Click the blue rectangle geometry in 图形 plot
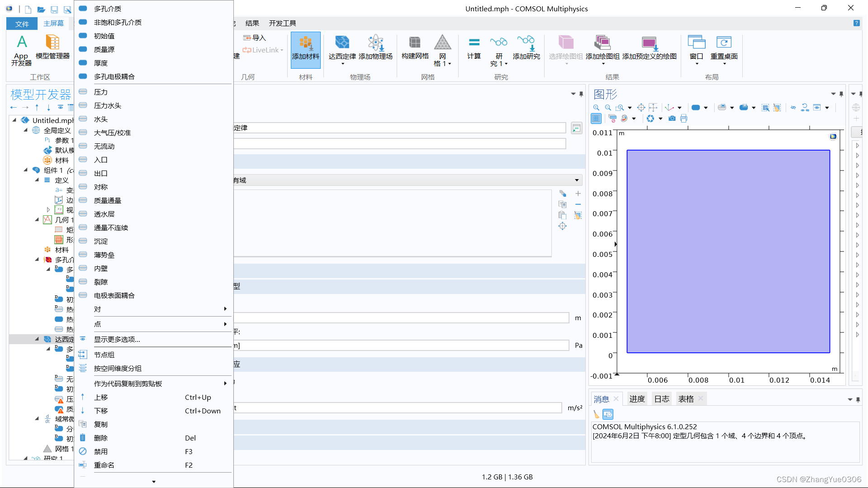Viewport: 868px width, 488px height. point(728,251)
